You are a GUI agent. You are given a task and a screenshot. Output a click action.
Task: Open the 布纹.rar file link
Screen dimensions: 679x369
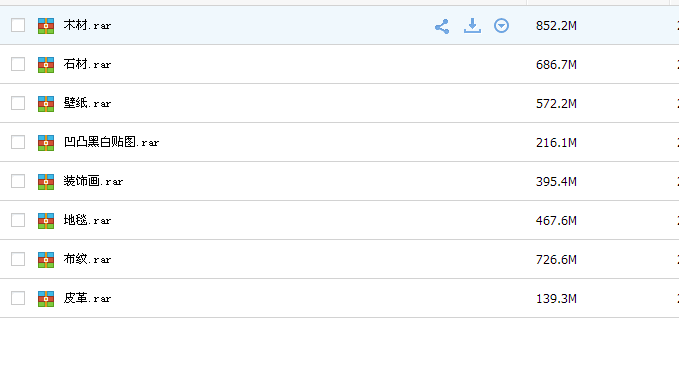tap(87, 259)
